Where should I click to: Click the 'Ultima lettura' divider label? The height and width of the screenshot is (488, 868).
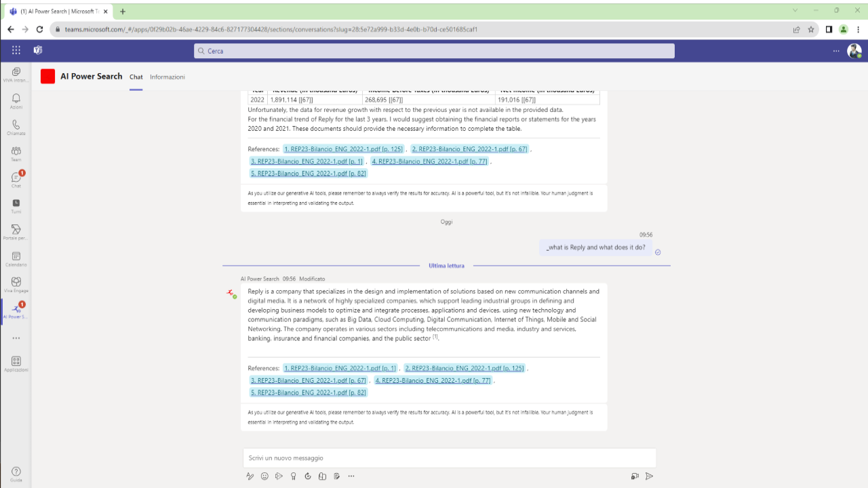click(x=446, y=266)
